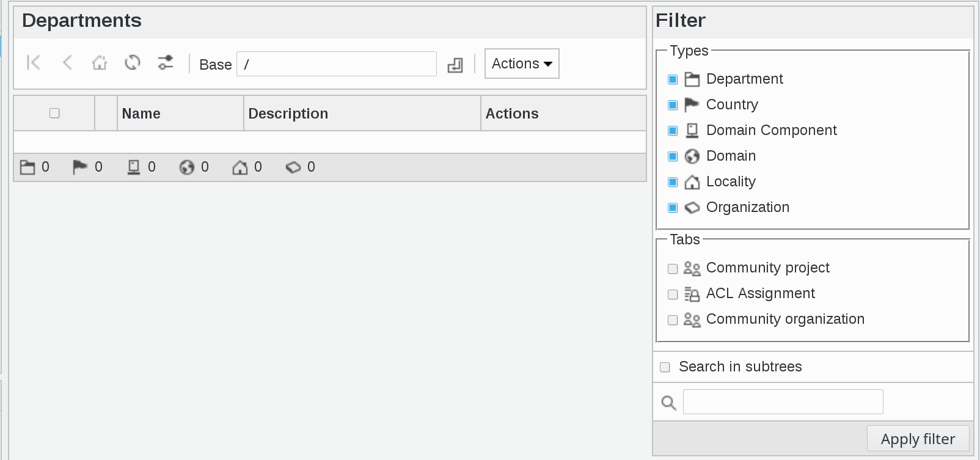Jump to the home department icon
980x460 pixels.
click(x=100, y=62)
